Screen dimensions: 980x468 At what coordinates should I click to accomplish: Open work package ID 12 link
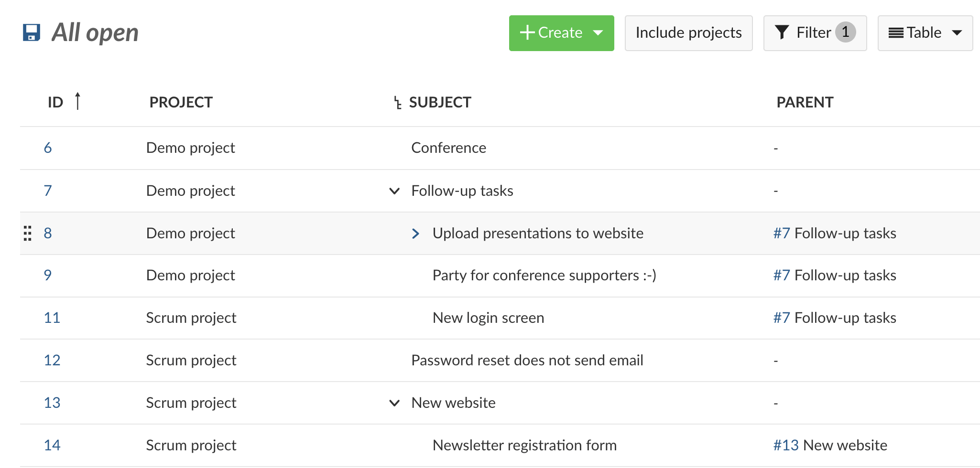pyautogui.click(x=52, y=361)
